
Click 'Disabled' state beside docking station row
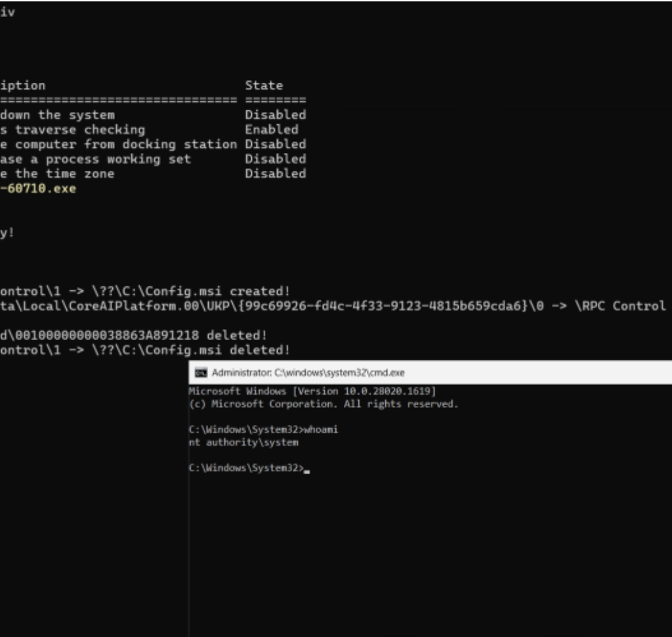pos(275,144)
